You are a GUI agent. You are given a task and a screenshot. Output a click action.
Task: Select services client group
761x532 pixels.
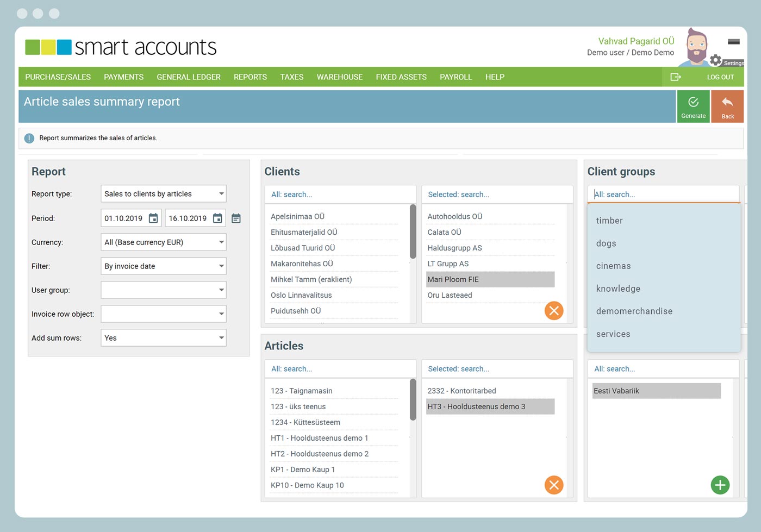(x=613, y=334)
